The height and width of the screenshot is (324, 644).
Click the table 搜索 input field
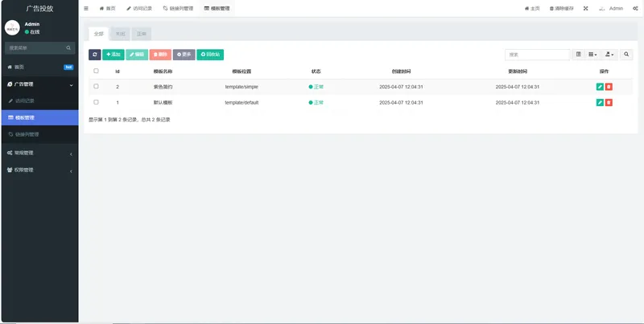pos(537,55)
